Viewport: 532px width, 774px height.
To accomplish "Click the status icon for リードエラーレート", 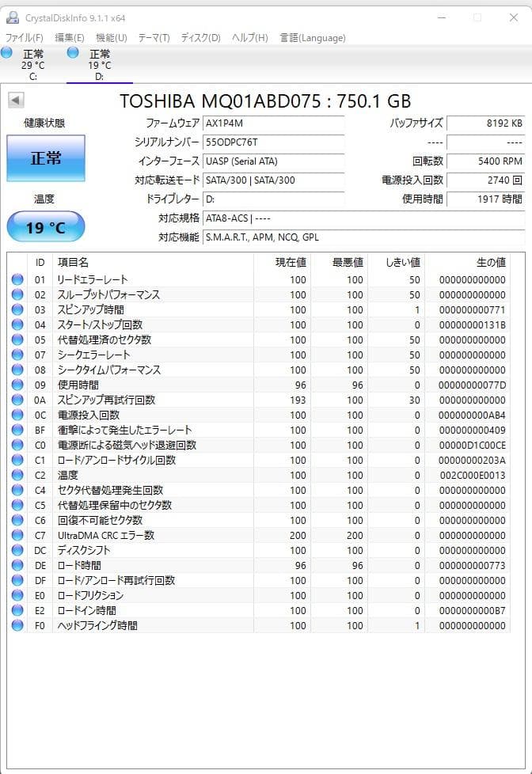I will click(x=17, y=279).
